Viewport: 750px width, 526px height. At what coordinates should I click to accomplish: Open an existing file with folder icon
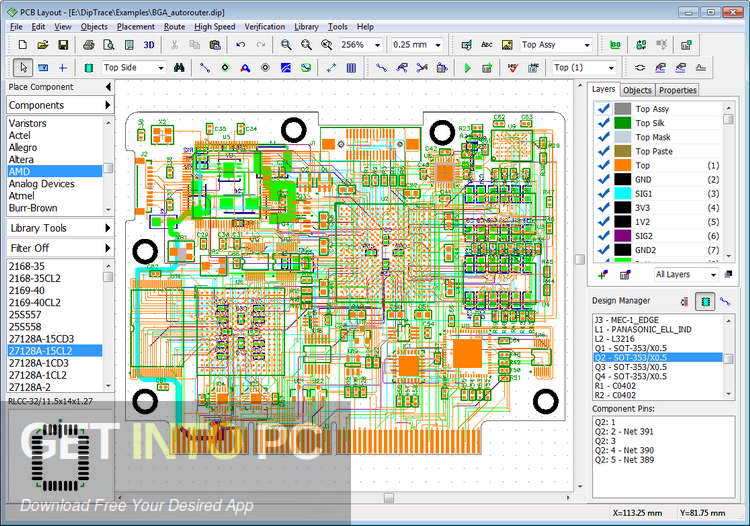point(43,45)
